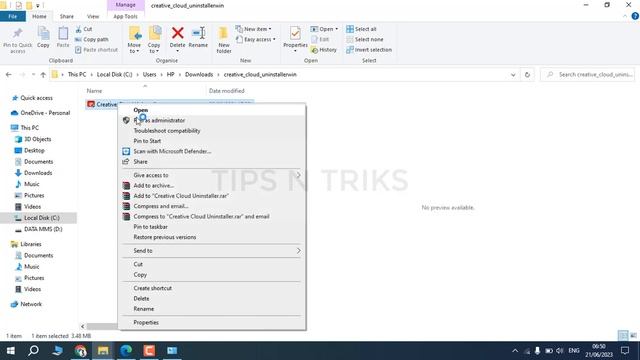The height and width of the screenshot is (360, 640).
Task: Select OneDrive - Personal in sidebar
Action: (45, 113)
